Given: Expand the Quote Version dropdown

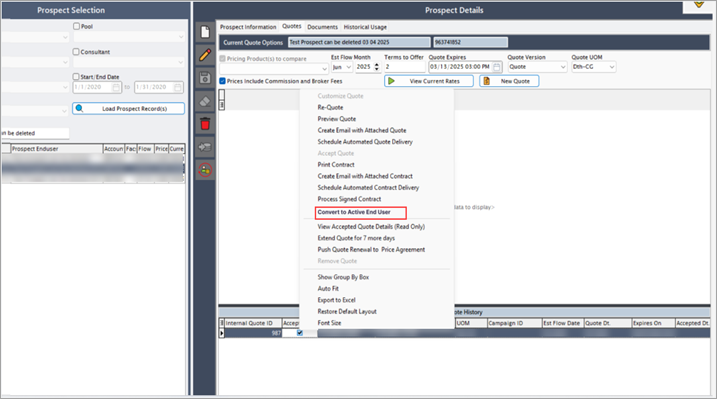Looking at the screenshot, I should click(x=537, y=67).
